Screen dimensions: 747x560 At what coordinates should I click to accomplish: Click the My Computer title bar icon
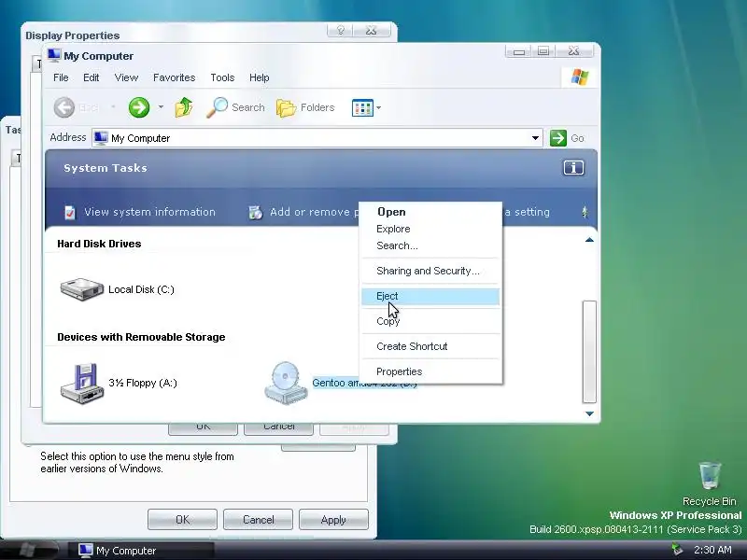coord(54,55)
